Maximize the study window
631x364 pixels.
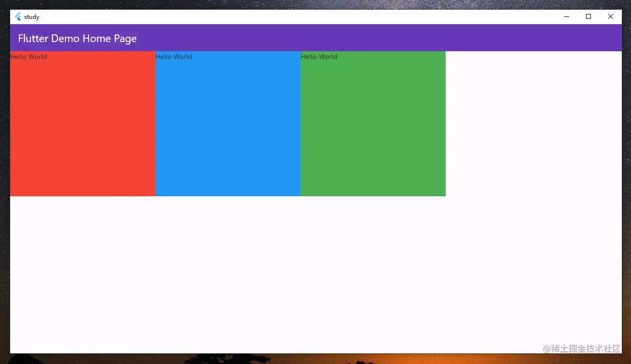(x=588, y=16)
